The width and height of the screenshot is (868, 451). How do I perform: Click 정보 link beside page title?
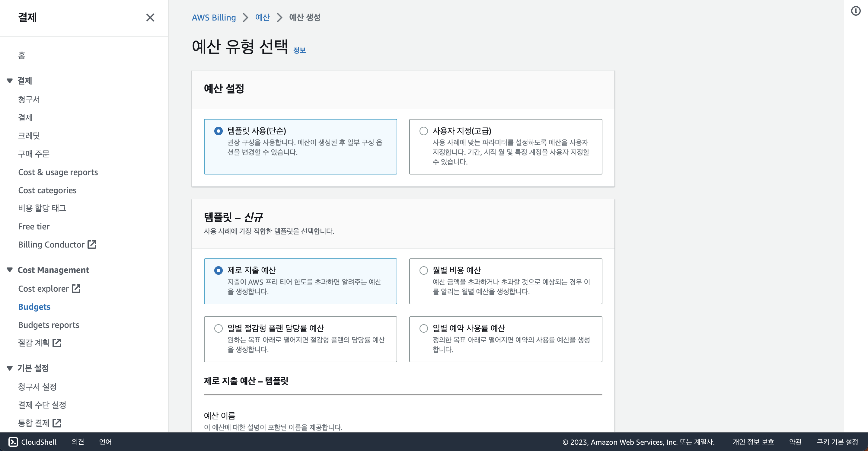tap(299, 50)
